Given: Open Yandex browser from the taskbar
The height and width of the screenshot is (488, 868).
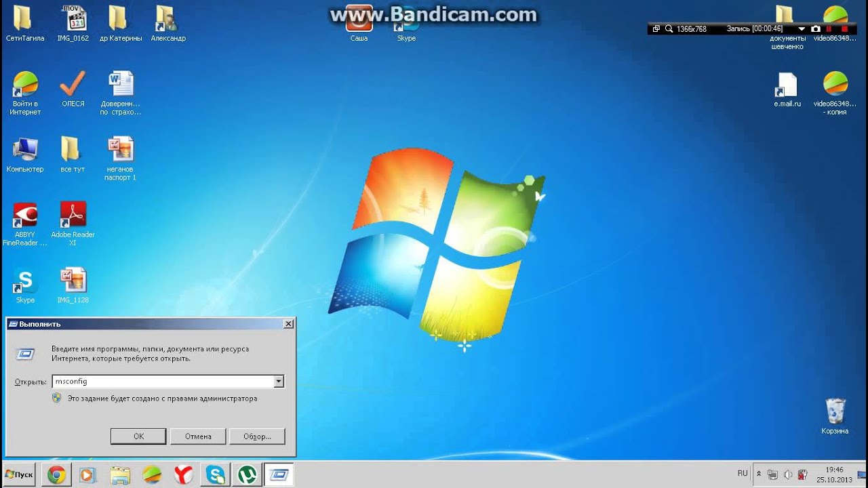Looking at the screenshot, I should pos(183,475).
